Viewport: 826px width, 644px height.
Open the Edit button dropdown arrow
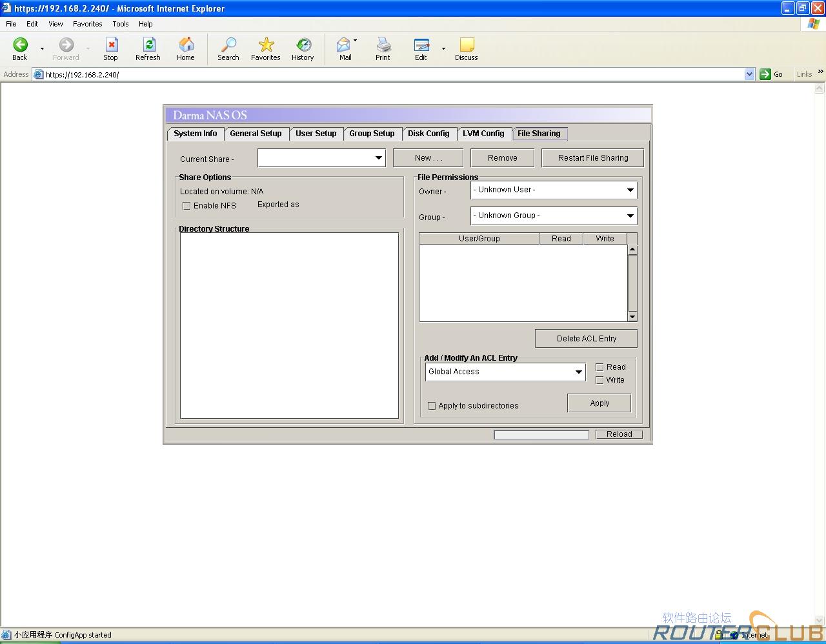click(x=443, y=48)
